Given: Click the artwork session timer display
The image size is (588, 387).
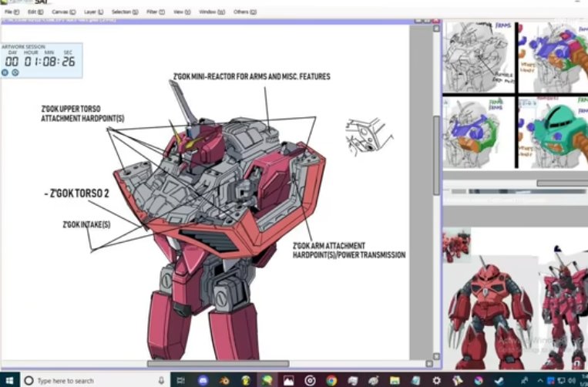Looking at the screenshot, I should click(x=40, y=61).
